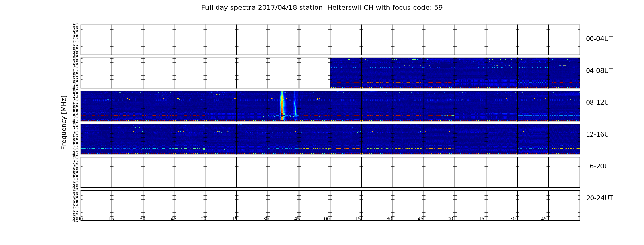644x245 pixels.
Task: Click the 12-16UT spectrum panel
Action: [x=330, y=139]
